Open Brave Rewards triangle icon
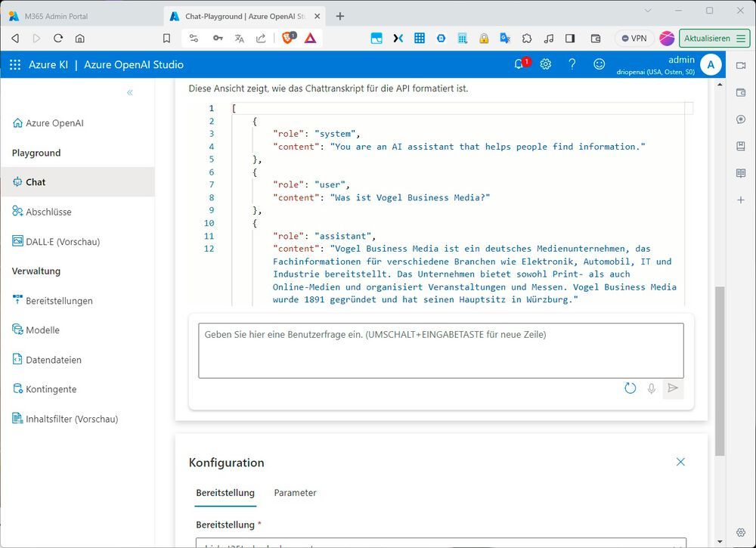Screen dimensions: 756x548 pos(311,38)
